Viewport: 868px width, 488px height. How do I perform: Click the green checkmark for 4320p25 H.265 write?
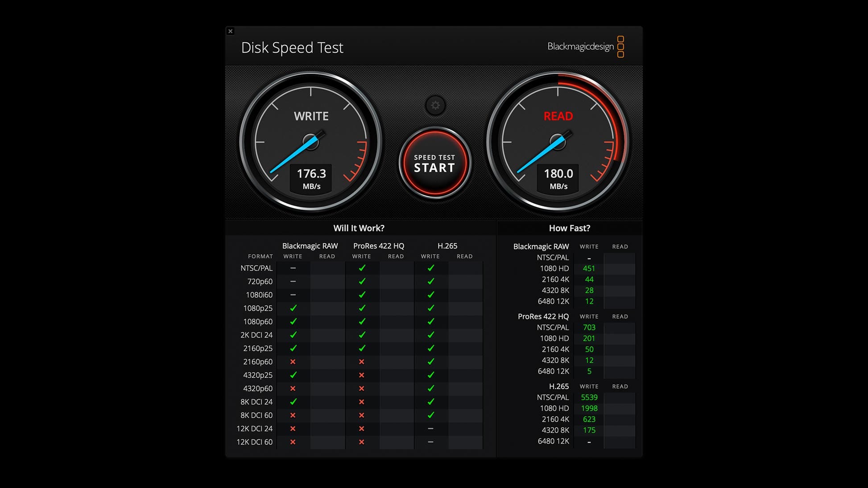pos(430,375)
